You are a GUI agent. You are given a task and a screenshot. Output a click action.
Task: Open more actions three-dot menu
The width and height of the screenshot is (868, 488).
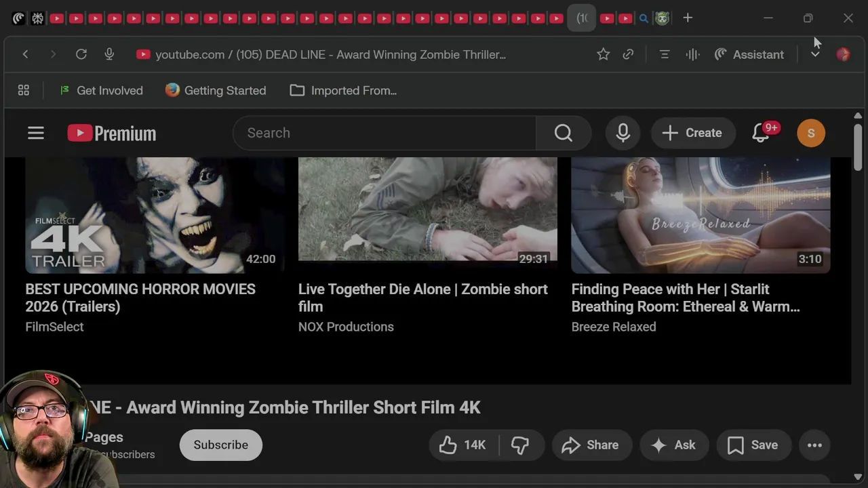click(814, 445)
